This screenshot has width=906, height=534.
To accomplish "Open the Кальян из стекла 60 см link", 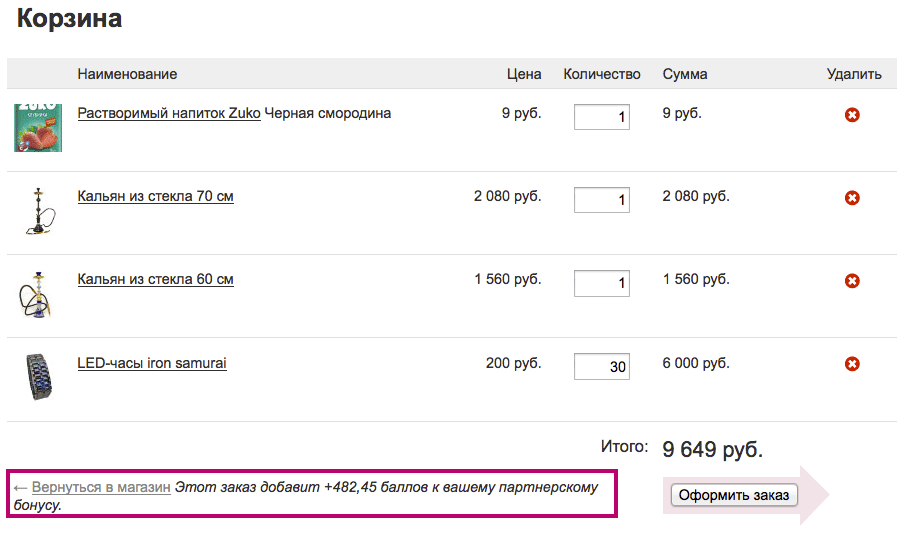I will (x=155, y=280).
